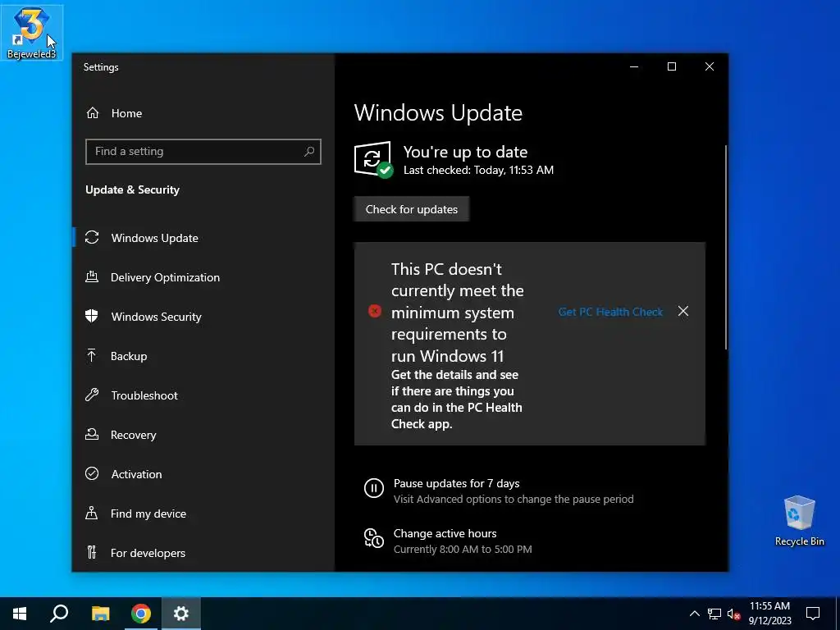Open Recovery settings page
Image resolution: width=840 pixels, height=630 pixels.
click(134, 435)
